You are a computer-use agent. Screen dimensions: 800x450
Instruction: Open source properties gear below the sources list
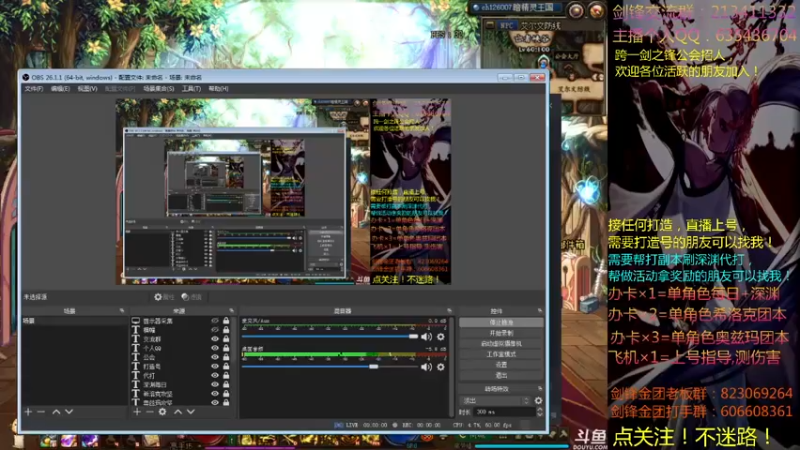(x=162, y=412)
